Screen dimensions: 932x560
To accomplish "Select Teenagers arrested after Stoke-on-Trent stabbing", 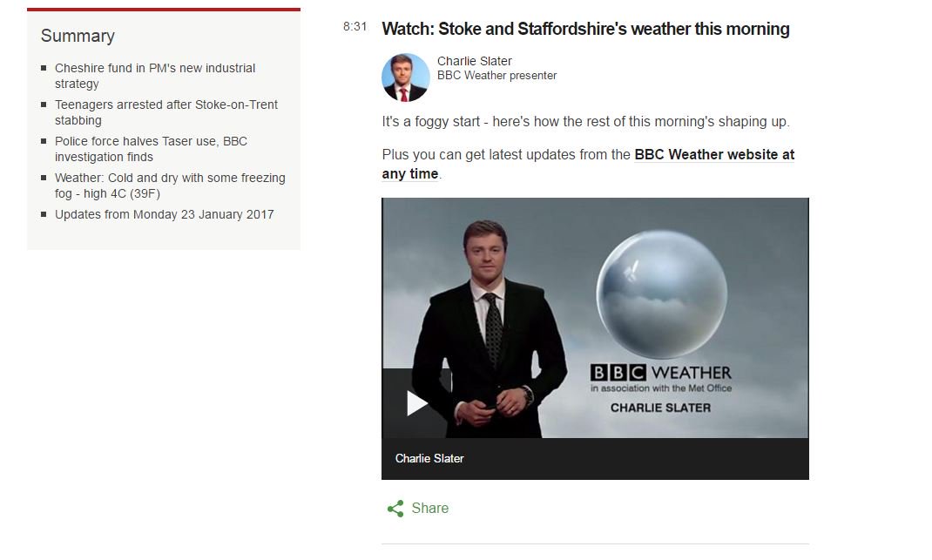I will (166, 112).
